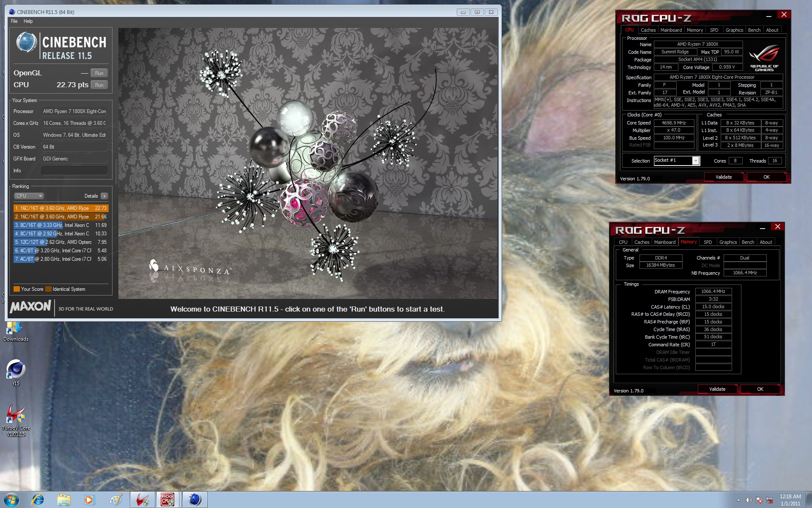
Task: Switch to SPD tab in lower CPU-Z
Action: pyautogui.click(x=708, y=242)
